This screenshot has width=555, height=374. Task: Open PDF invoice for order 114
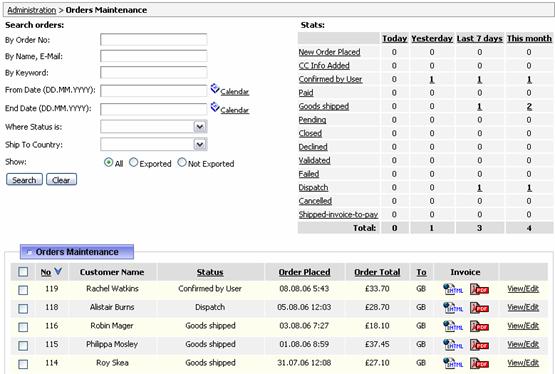[479, 363]
